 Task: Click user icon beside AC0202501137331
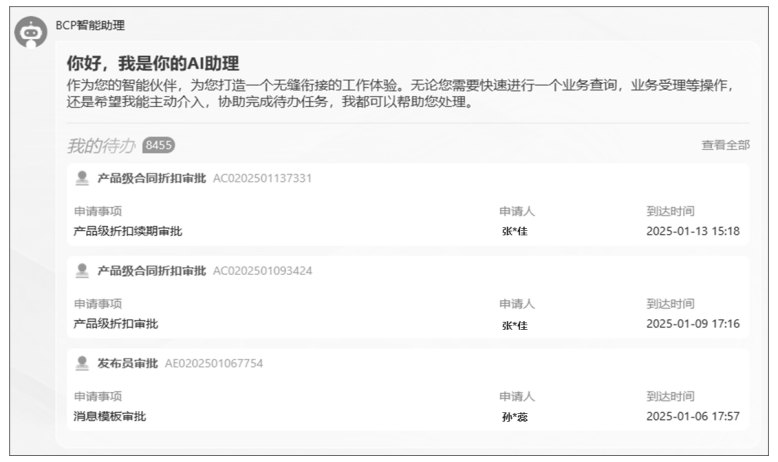point(82,178)
